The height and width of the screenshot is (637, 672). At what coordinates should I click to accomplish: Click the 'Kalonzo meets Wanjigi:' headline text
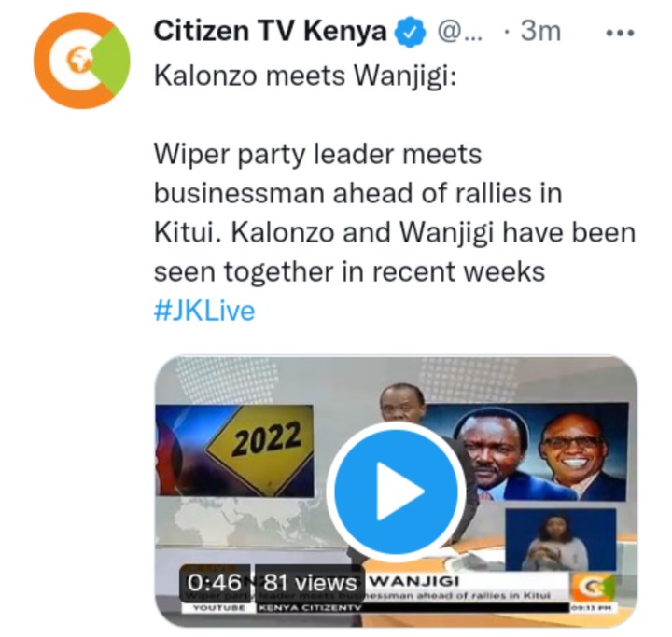[305, 76]
